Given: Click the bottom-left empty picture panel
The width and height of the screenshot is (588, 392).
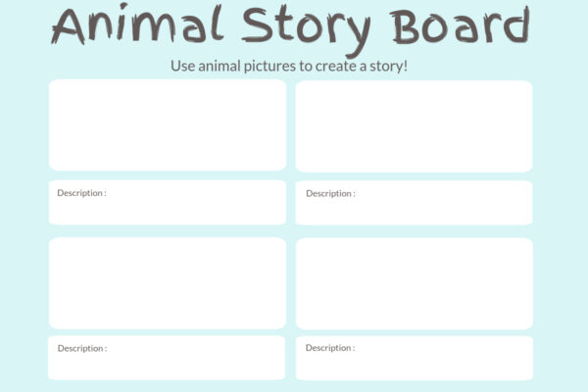Looking at the screenshot, I should click(x=168, y=282).
